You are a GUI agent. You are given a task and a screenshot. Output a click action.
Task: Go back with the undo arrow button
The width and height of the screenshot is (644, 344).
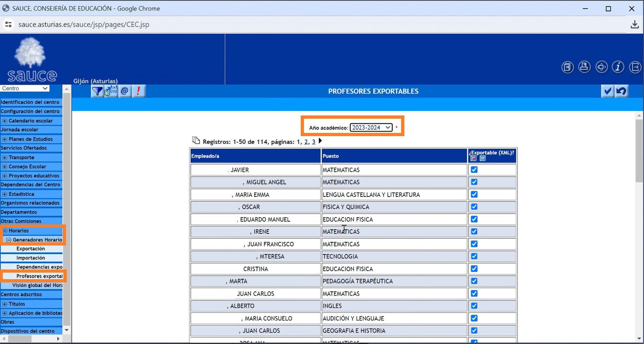[621, 91]
